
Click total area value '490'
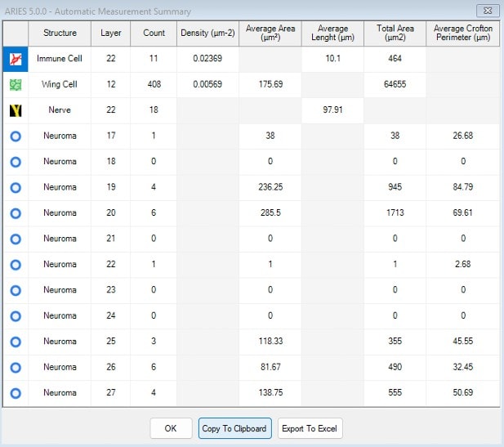pyautogui.click(x=395, y=367)
